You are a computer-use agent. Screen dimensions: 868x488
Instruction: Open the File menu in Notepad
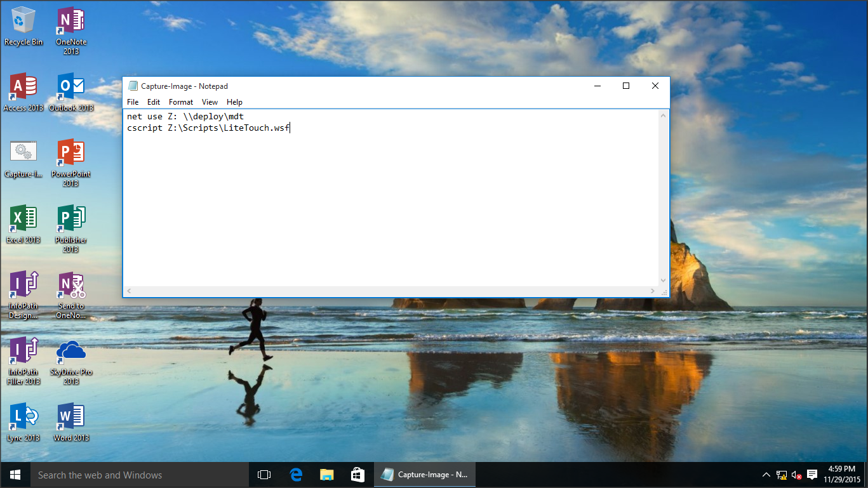click(133, 102)
